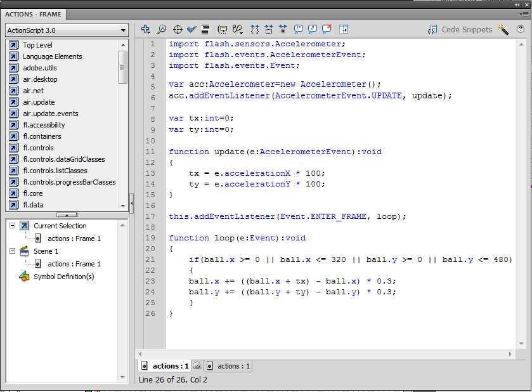Open the adobe.utils package entry

pos(40,68)
